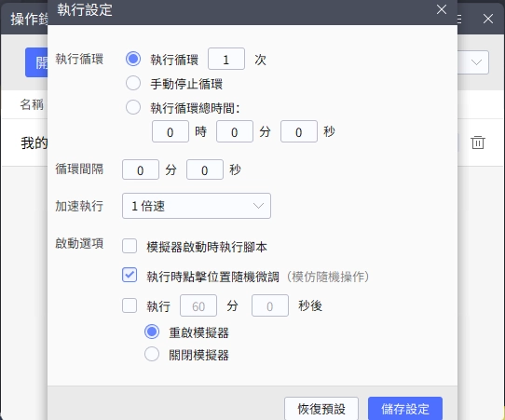Click the loop count input field
The height and width of the screenshot is (420, 505).
click(x=226, y=59)
